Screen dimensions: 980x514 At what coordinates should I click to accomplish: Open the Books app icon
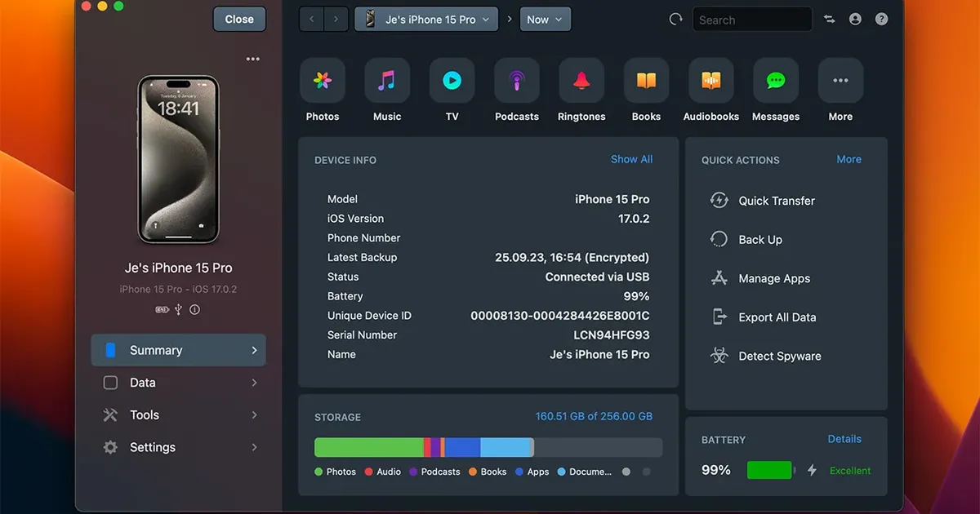[646, 80]
